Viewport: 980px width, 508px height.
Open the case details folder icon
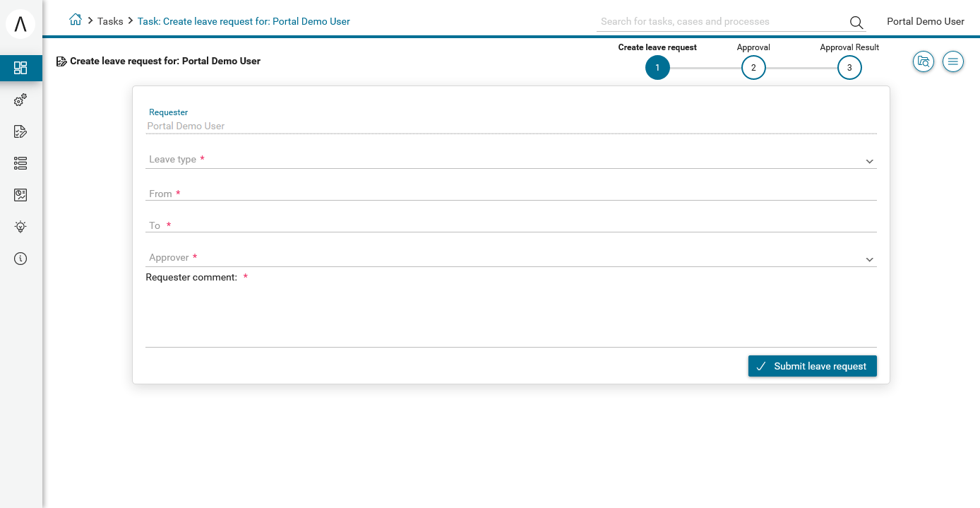[924, 61]
